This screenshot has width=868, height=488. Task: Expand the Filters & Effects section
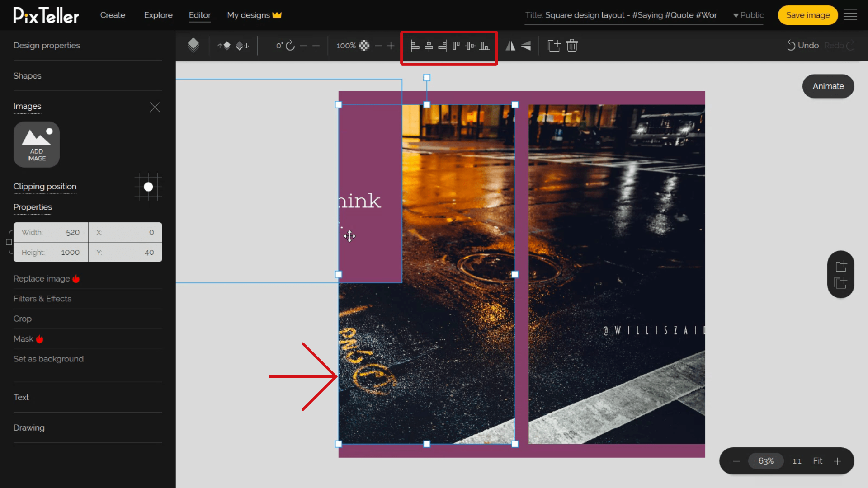click(x=42, y=299)
